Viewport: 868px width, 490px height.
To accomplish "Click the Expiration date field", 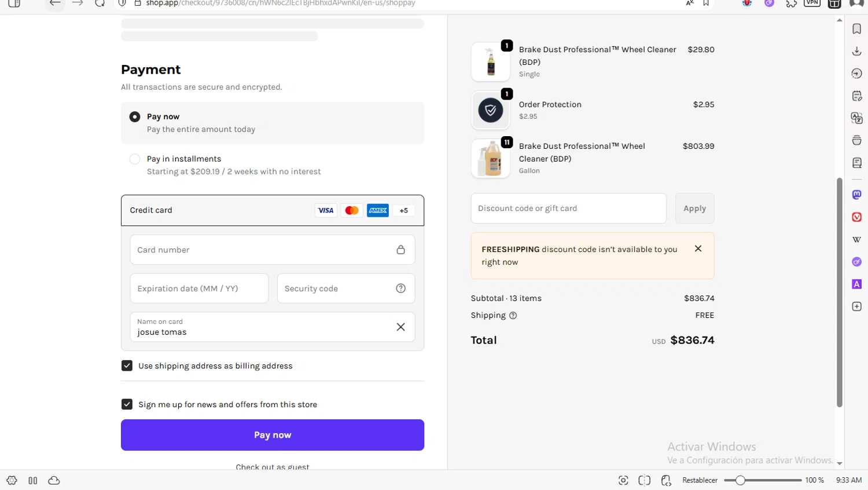I will tap(199, 288).
